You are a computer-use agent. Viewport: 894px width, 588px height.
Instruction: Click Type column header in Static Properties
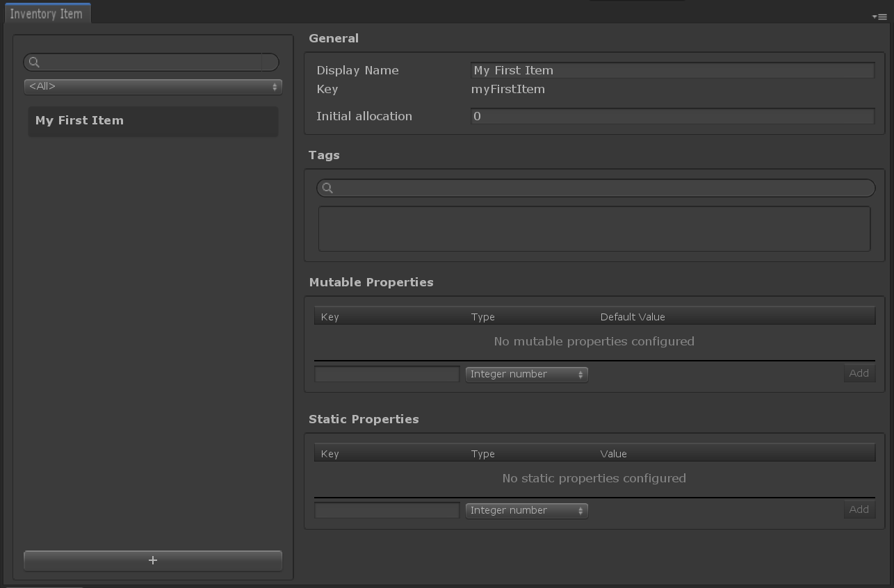(482, 454)
